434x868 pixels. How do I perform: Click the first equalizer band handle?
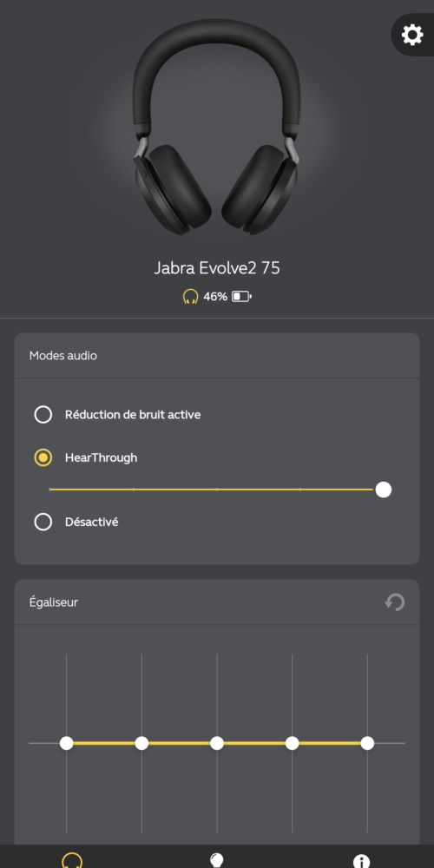(x=67, y=743)
